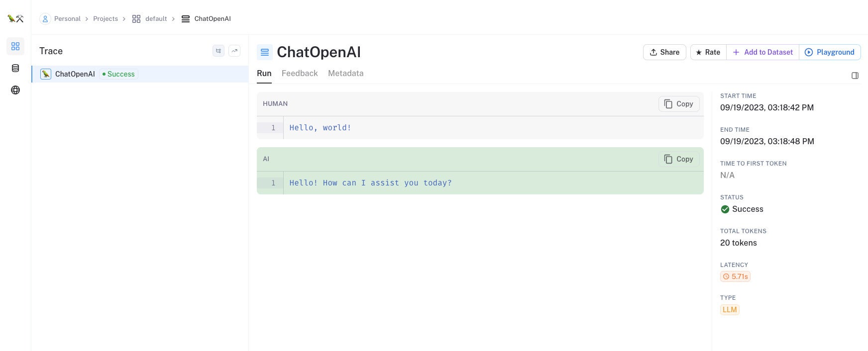Click the 5.71s latency badge
This screenshot has width=868, height=351.
(x=736, y=277)
